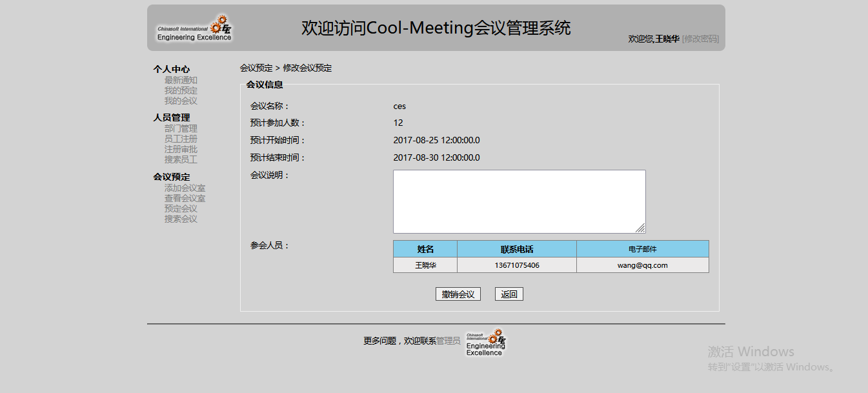Go to 注册审批 sidebar link
Viewport: 868px width, 393px height.
click(x=181, y=149)
